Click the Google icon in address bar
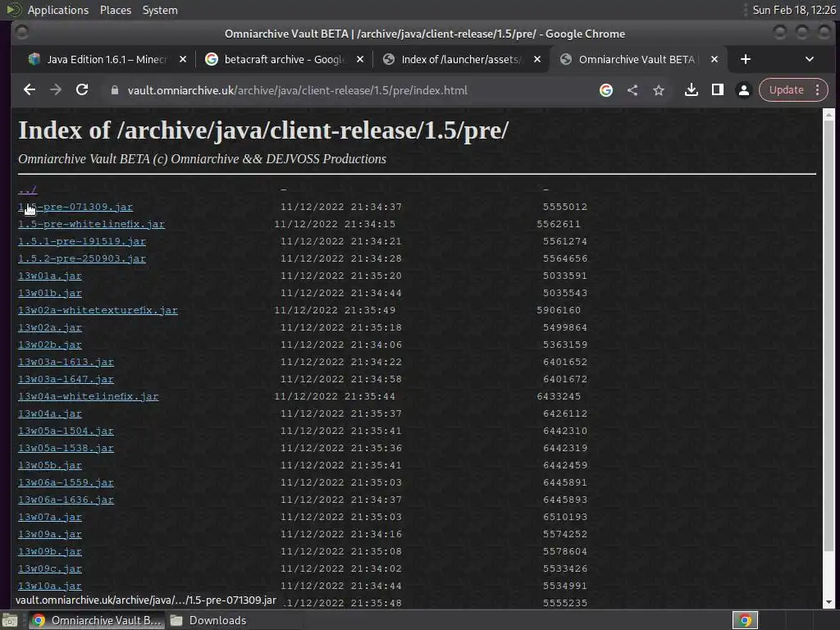 coord(606,90)
